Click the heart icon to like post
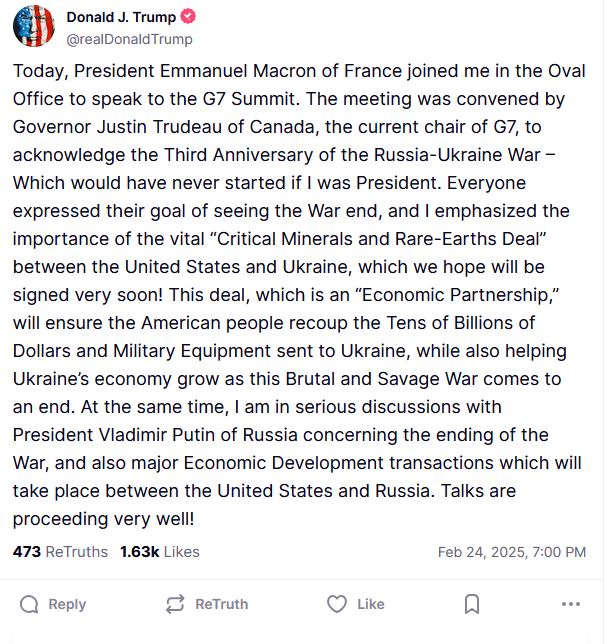Image resolution: width=611 pixels, height=644 pixels. click(x=337, y=604)
